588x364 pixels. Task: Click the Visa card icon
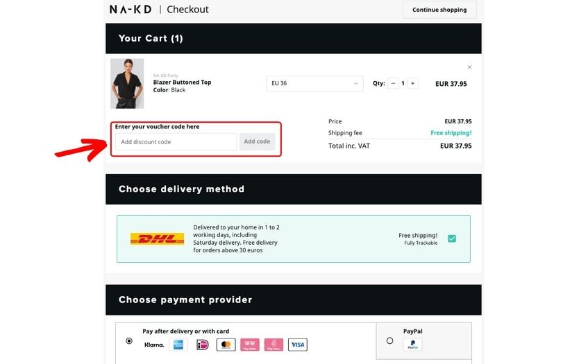297,345
